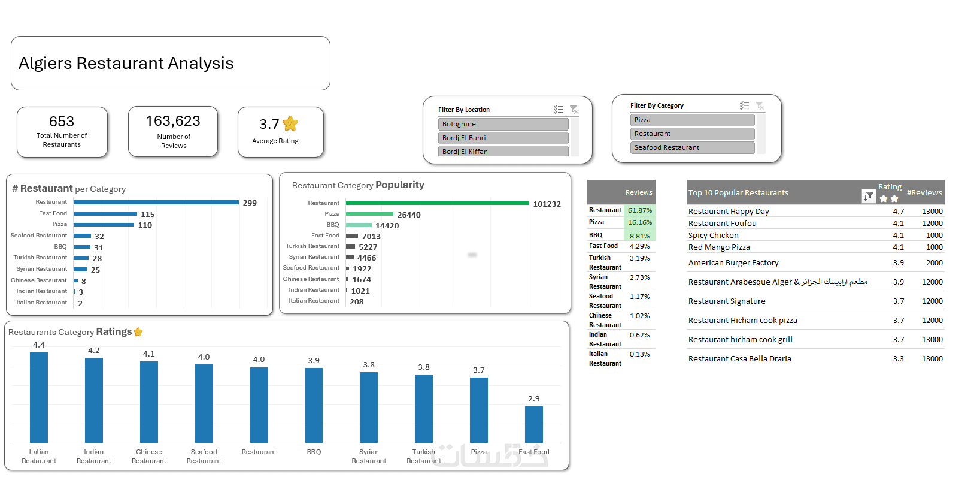The width and height of the screenshot is (980, 477).
Task: Select the Bologhine location filter
Action: click(x=503, y=124)
